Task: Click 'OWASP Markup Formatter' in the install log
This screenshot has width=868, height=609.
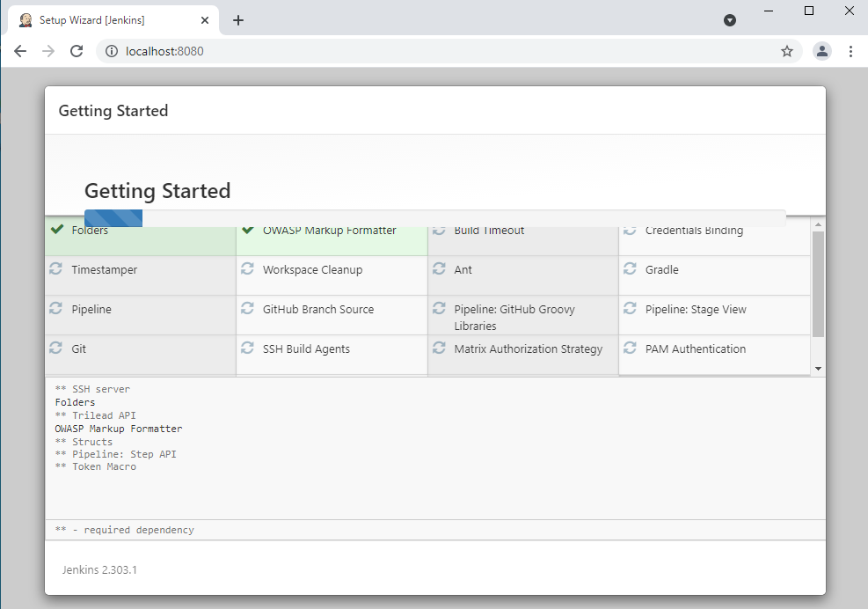Action: [x=119, y=429]
